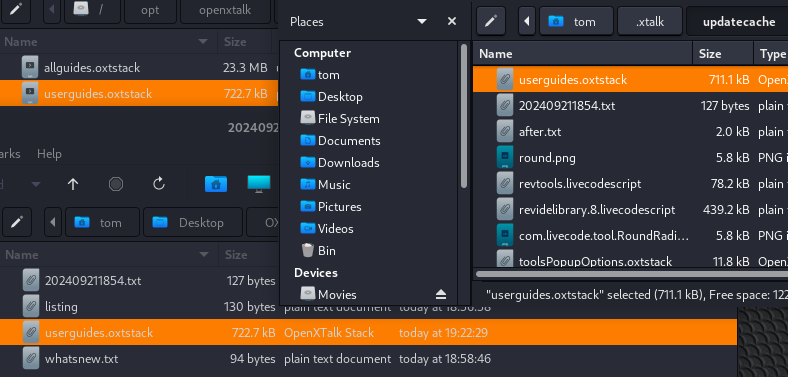The image size is (788, 377).
Task: Click the path back arrow beside tom in updatecache window
Action: coord(527,22)
